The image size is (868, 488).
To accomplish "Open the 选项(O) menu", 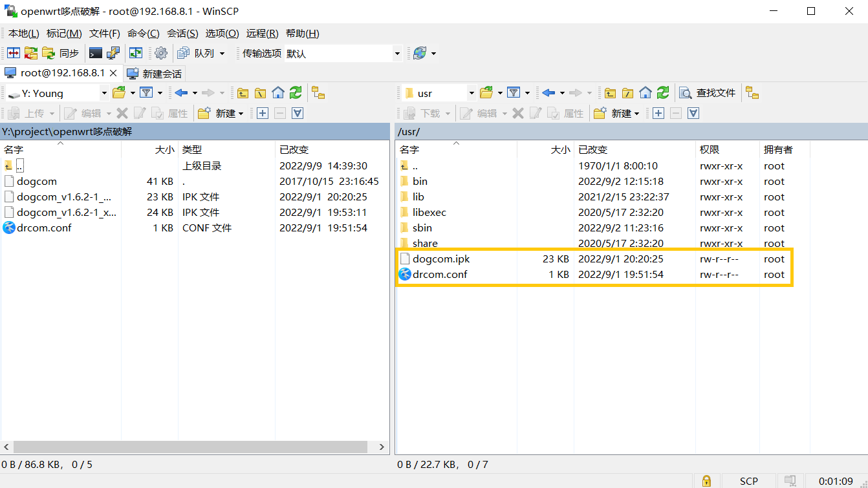I will (222, 34).
